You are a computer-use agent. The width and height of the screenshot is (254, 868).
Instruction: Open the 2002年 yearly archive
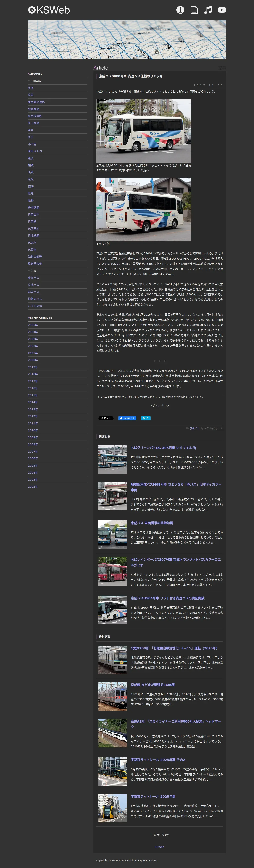33,487
